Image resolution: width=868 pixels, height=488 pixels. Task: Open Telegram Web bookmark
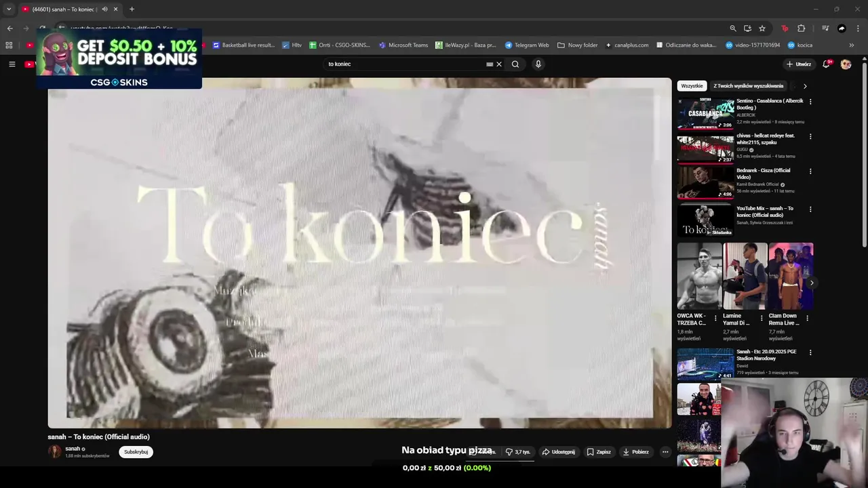point(527,45)
